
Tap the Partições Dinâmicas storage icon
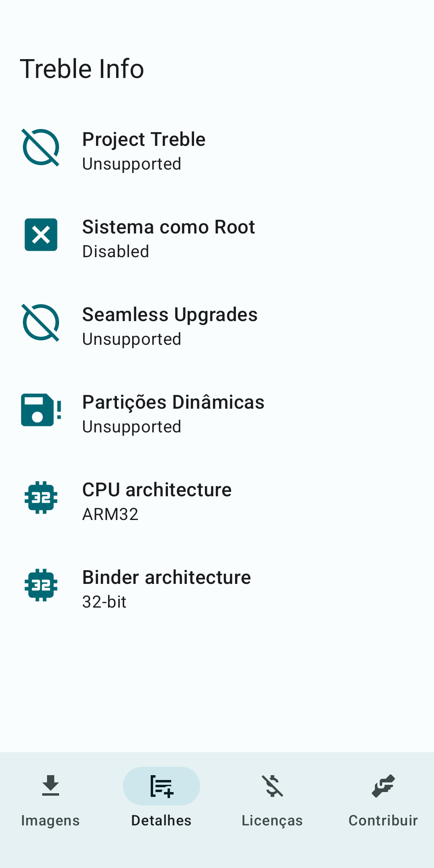coord(41,410)
